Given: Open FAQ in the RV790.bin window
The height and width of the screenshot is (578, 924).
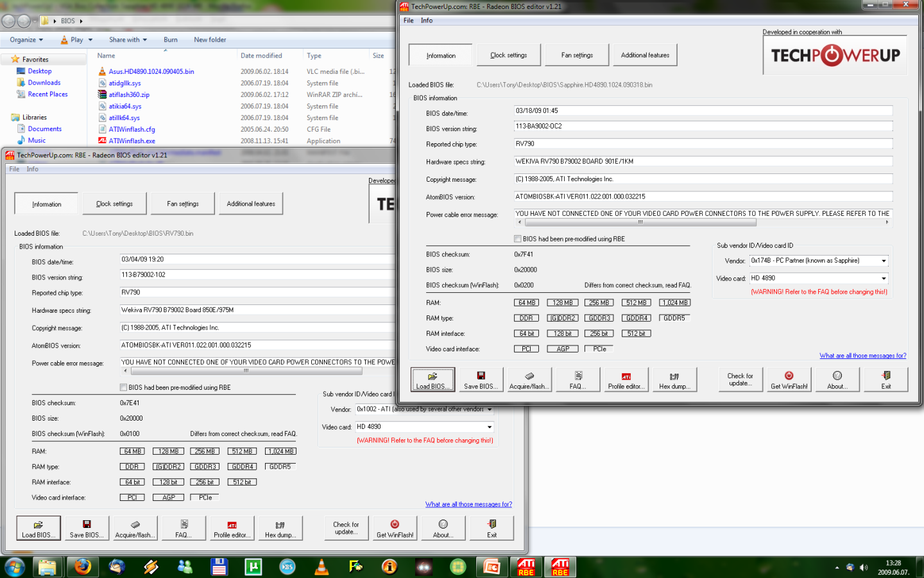Looking at the screenshot, I should point(183,528).
